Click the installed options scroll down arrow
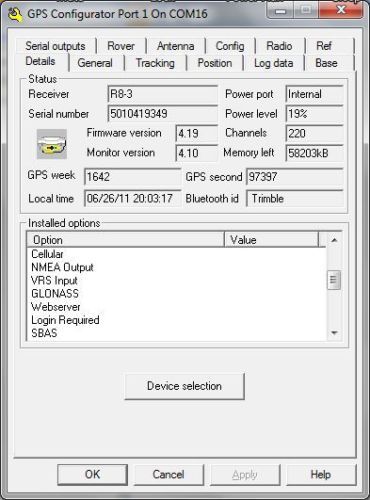The image size is (370, 500). click(x=334, y=333)
